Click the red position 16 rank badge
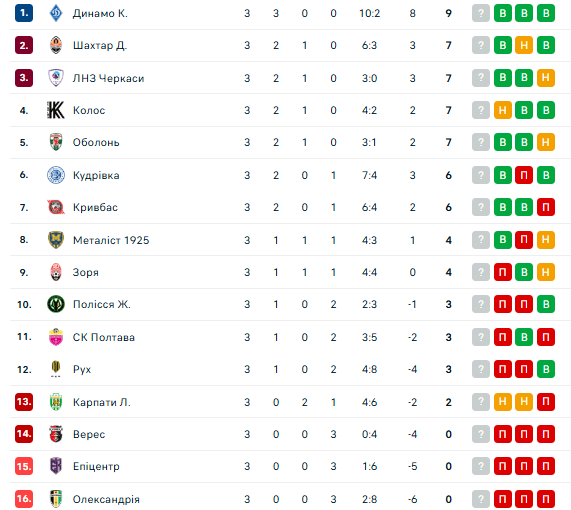The width and height of the screenshot is (571, 510). 24,499
